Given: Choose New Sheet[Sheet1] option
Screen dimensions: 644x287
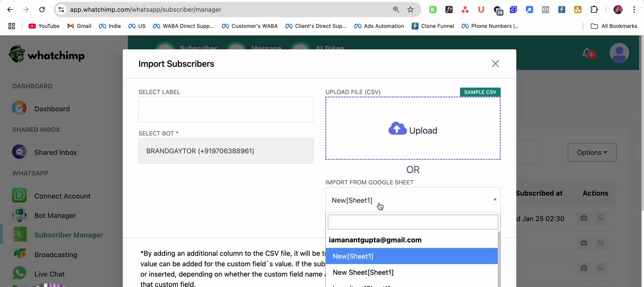Looking at the screenshot, I should click(x=411, y=272).
